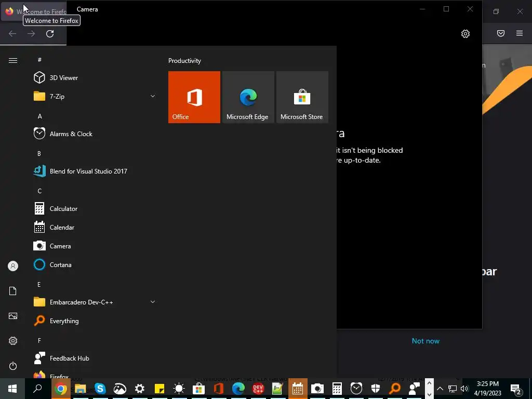Open Pictures from Start sidebar

tap(13, 316)
